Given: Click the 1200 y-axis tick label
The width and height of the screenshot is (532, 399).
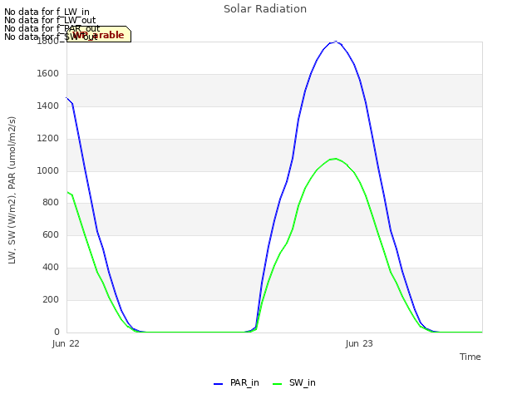Looking at the screenshot, I should [x=48, y=139].
